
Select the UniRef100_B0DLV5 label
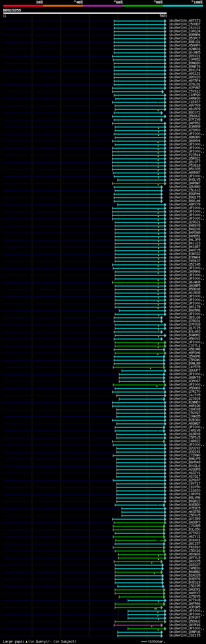coord(185,180)
